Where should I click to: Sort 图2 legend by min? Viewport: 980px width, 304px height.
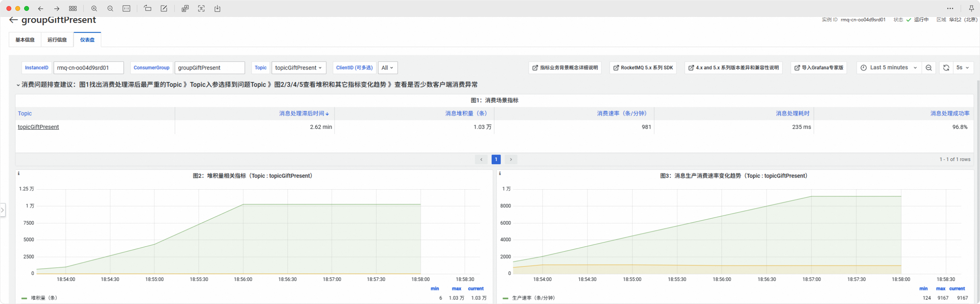coord(435,289)
